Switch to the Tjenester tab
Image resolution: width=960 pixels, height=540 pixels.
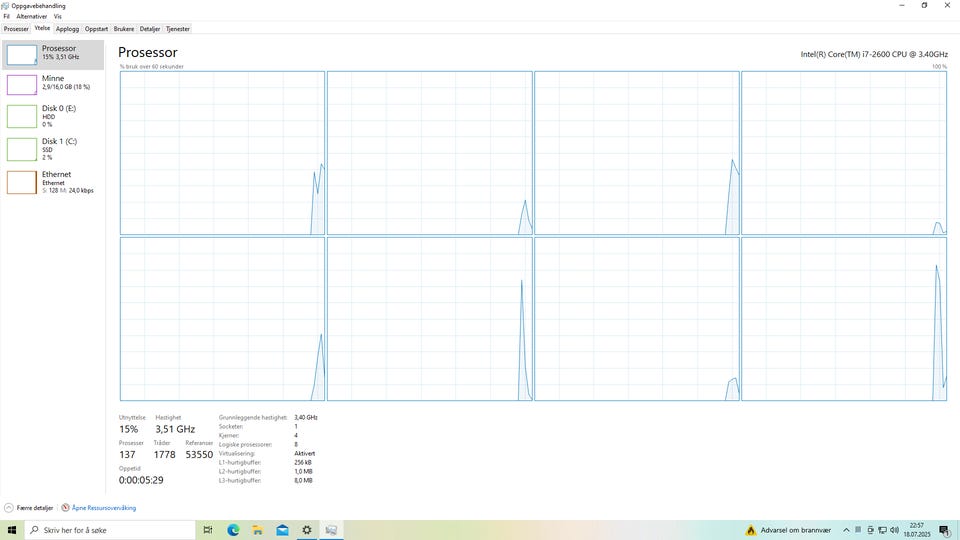(x=178, y=29)
